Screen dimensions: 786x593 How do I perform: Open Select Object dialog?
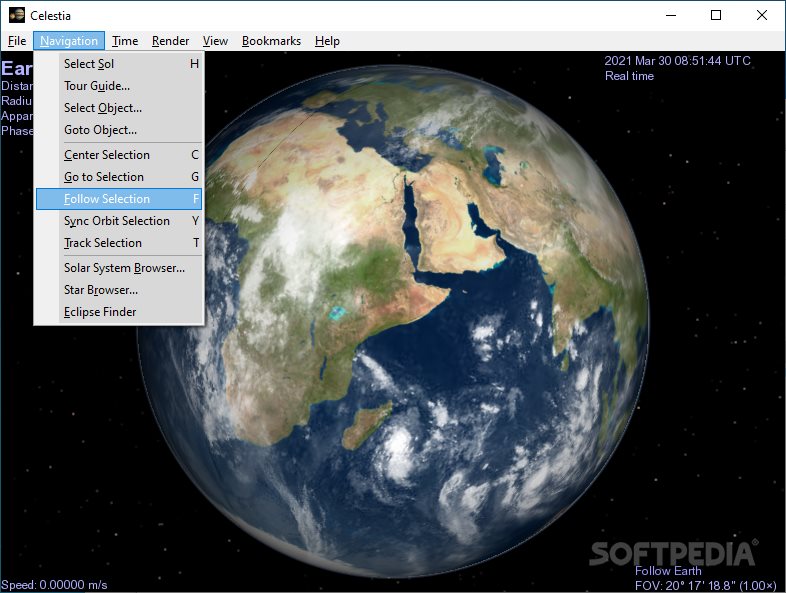[119, 108]
